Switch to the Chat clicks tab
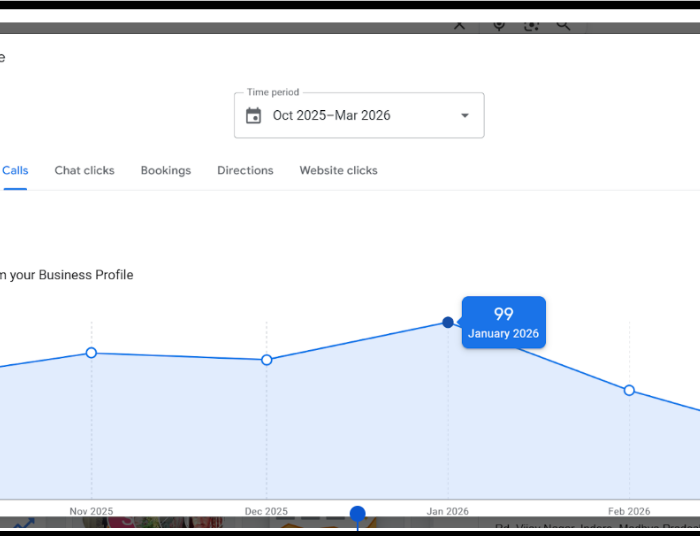This screenshot has height=536, width=700. coord(84,170)
